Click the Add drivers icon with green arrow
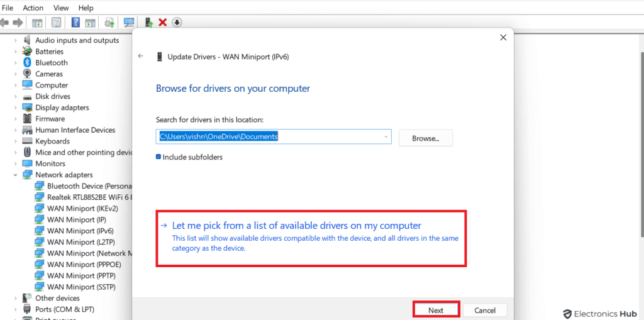Screen dimensions: 644x320 (149, 22)
